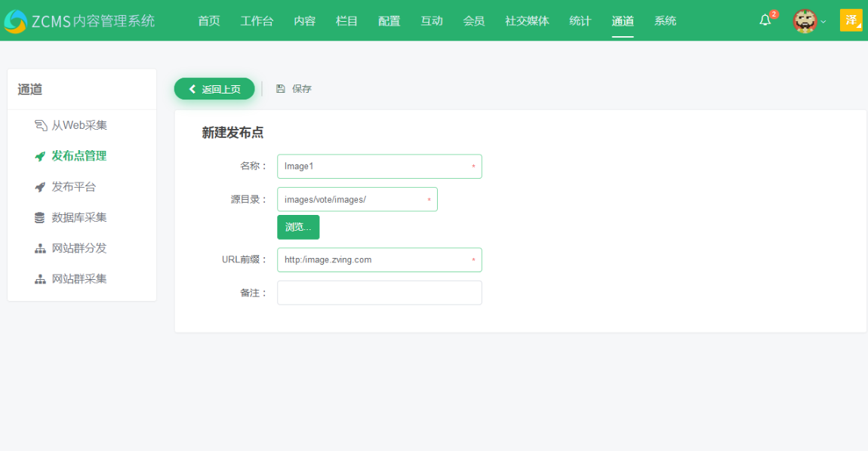Image resolution: width=868 pixels, height=451 pixels.
Task: Open the notification bell with 2 alerts
Action: 765,20
